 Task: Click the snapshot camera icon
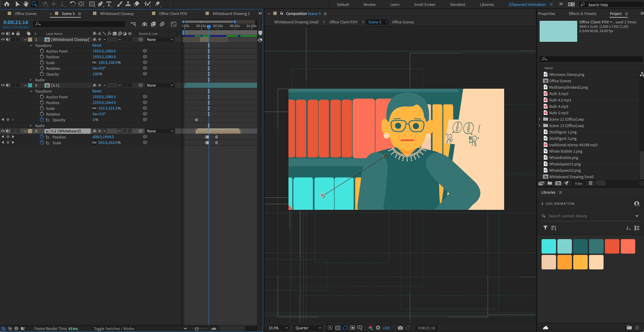tap(400, 328)
